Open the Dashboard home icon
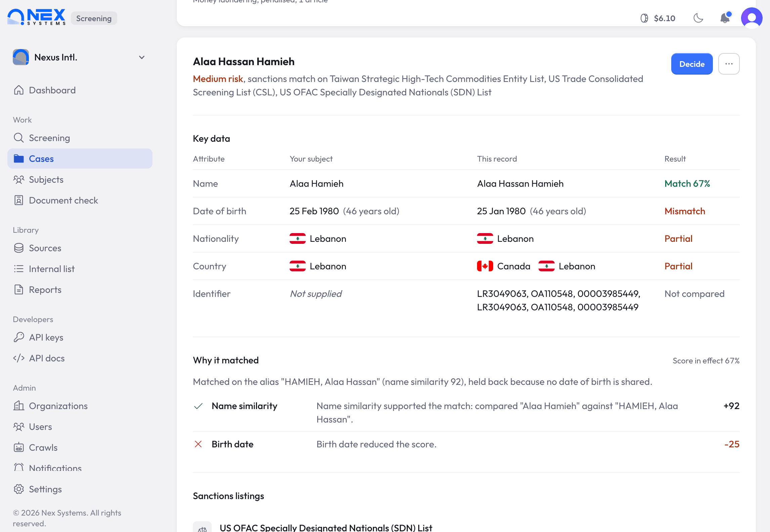This screenshot has width=770, height=532. pyautogui.click(x=19, y=90)
